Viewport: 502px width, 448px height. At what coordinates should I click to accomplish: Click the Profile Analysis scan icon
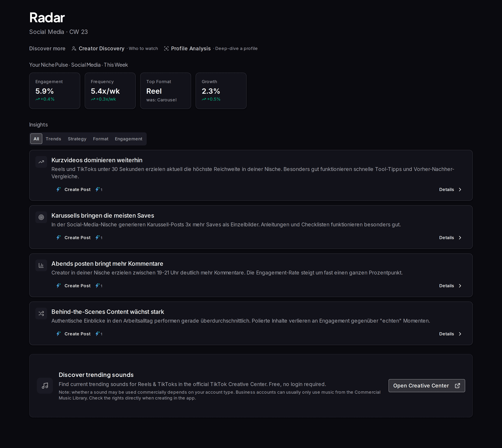click(166, 49)
